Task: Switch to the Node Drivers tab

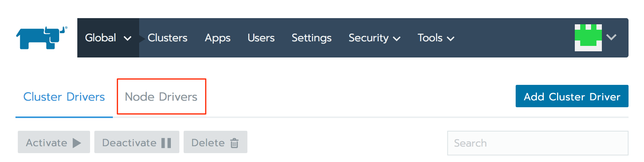Action: click(161, 97)
